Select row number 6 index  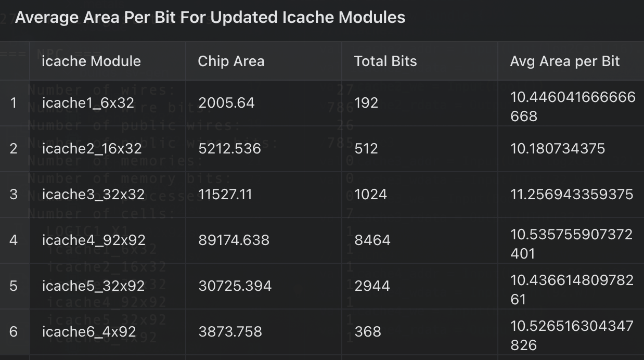click(14, 331)
